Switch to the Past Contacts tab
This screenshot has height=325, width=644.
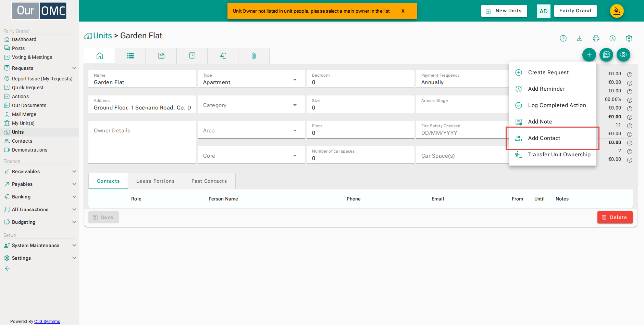click(209, 181)
